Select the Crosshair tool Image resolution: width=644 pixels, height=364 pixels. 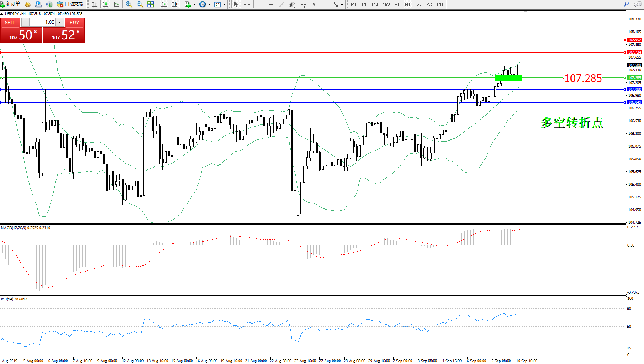point(247,4)
